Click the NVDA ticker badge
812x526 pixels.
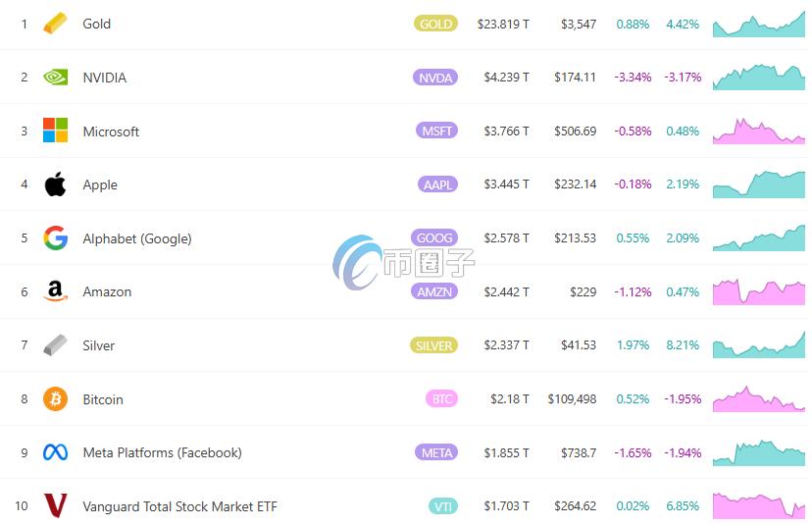coord(436,78)
